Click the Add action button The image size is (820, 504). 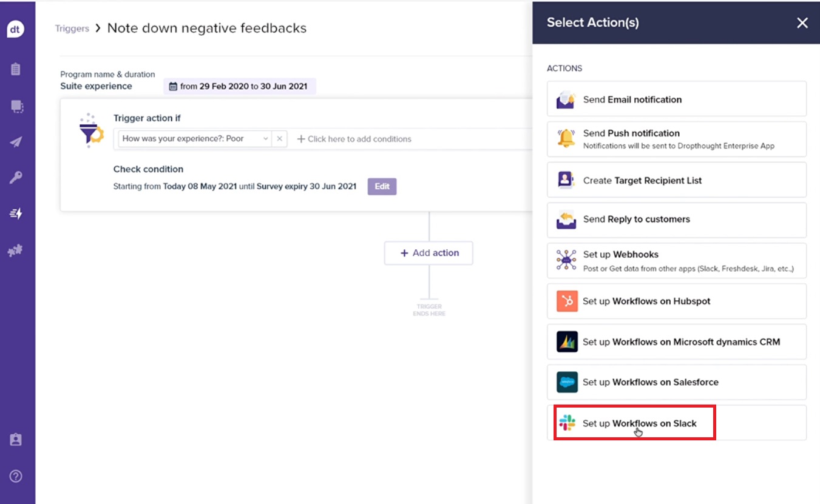point(429,253)
